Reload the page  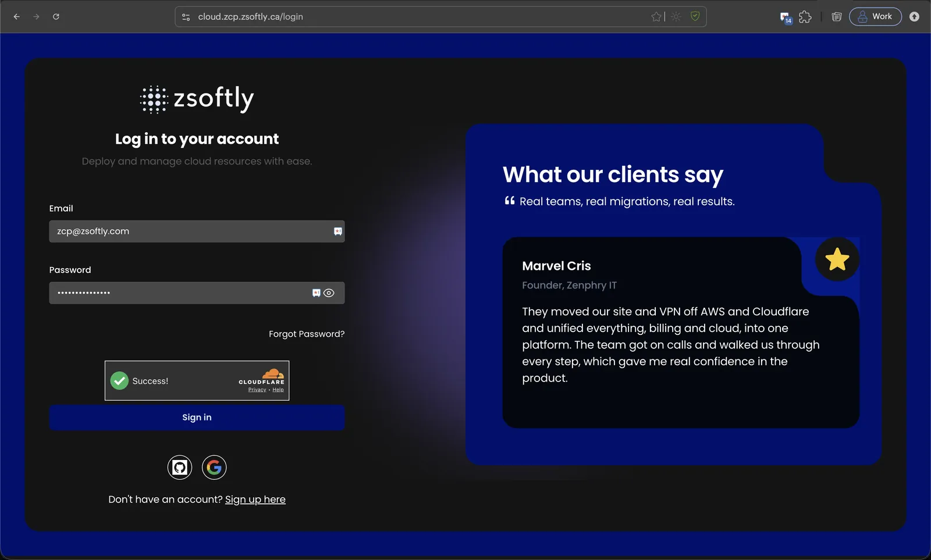[56, 17]
